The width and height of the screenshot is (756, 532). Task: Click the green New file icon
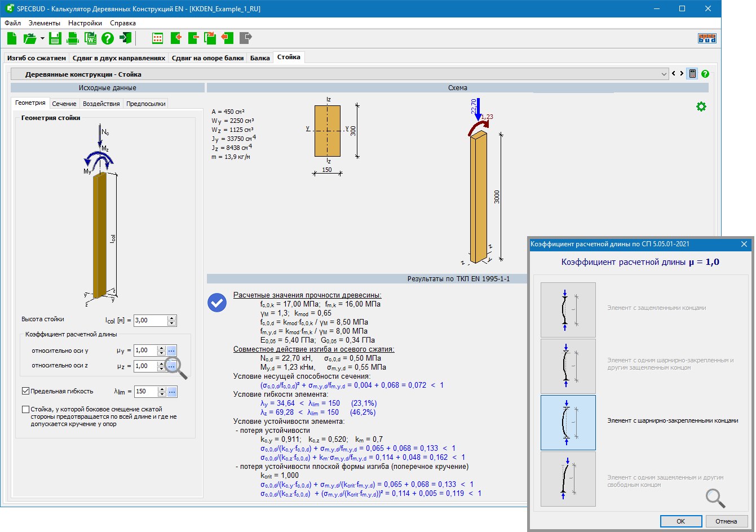[x=12, y=38]
